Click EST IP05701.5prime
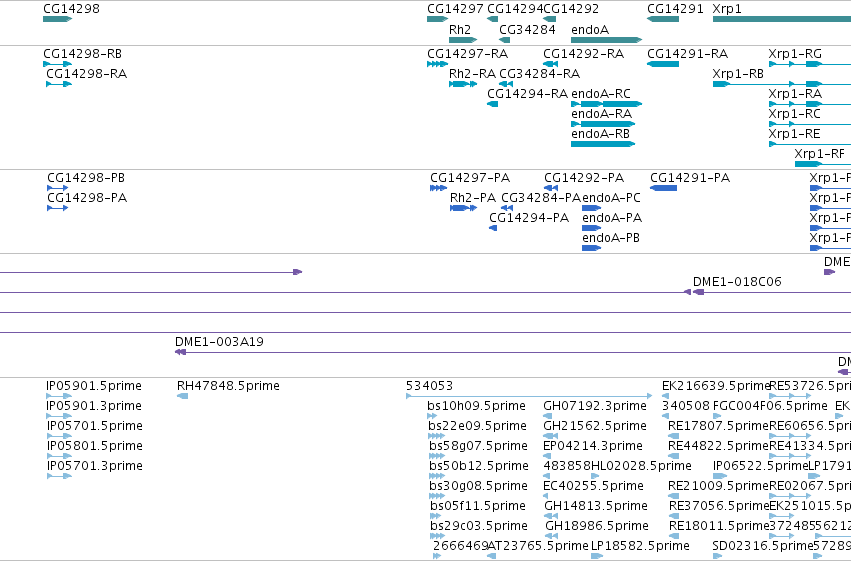Screen dimensions: 851x561 [59, 436]
